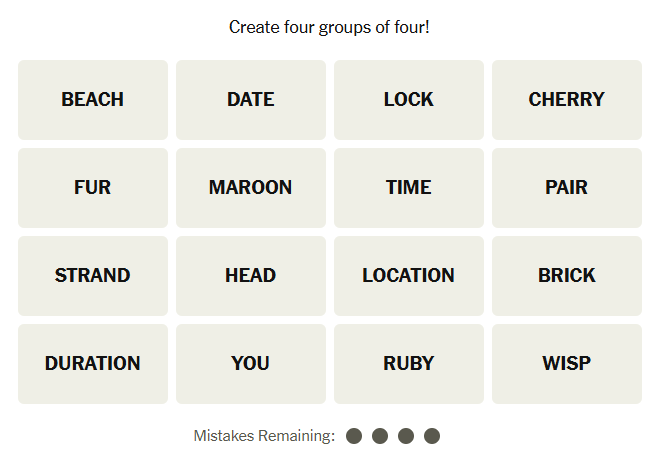
Task: Pick the HEAD word tile
Action: click(x=251, y=276)
